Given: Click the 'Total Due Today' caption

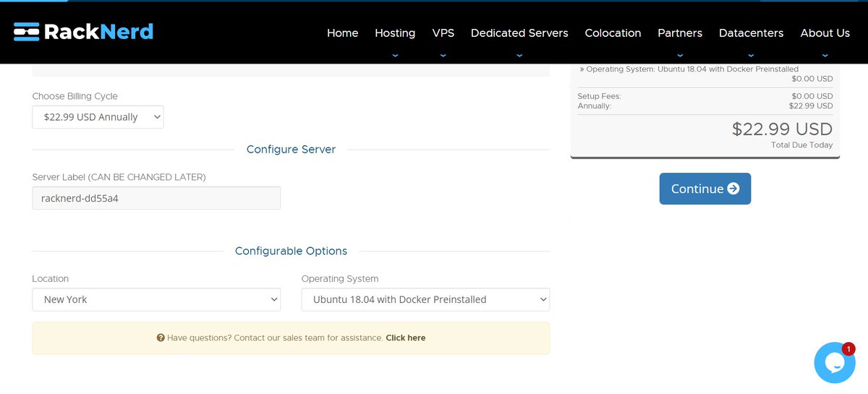Looking at the screenshot, I should coord(801,145).
